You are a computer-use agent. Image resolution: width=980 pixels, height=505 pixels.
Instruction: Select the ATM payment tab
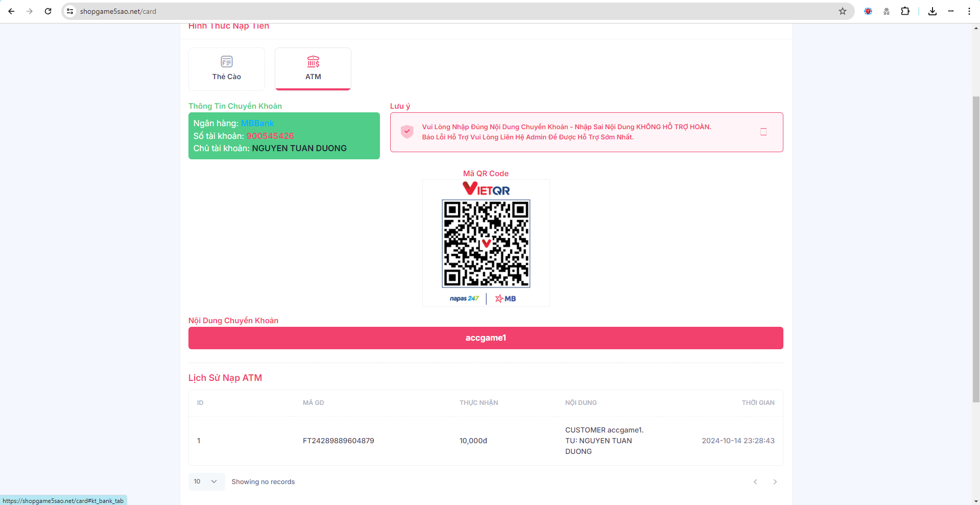click(x=313, y=69)
